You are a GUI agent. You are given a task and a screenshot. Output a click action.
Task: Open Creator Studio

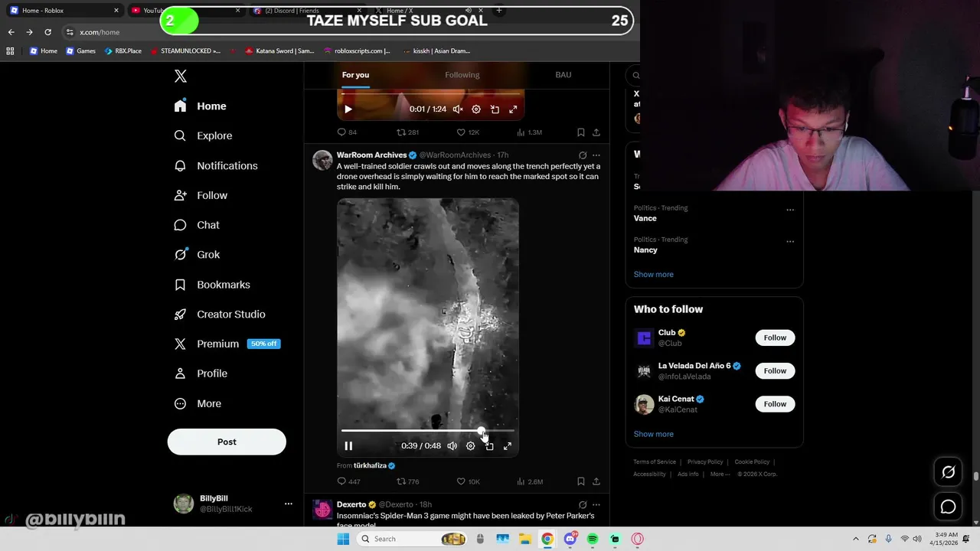point(220,315)
